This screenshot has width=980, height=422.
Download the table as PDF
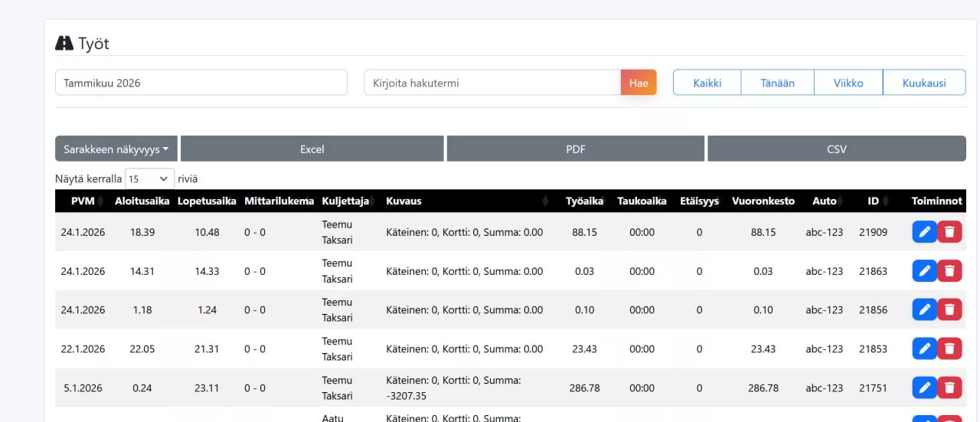pos(576,149)
